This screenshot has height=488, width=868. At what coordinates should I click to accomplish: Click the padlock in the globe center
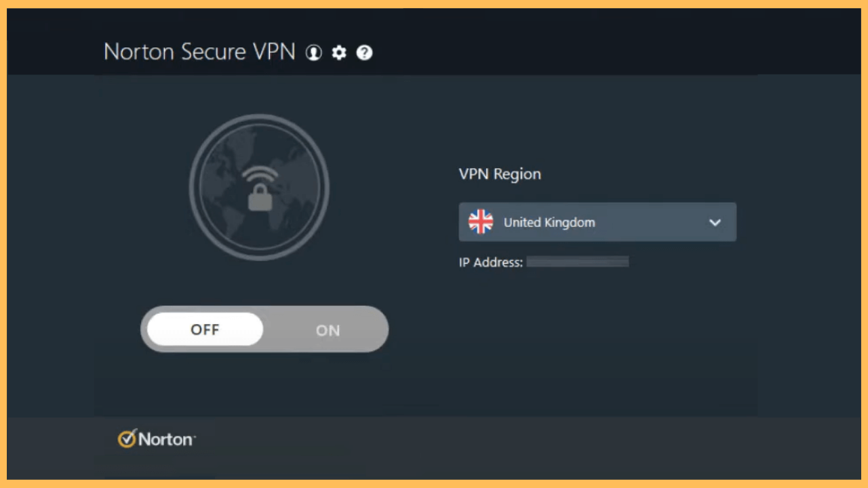[260, 199]
